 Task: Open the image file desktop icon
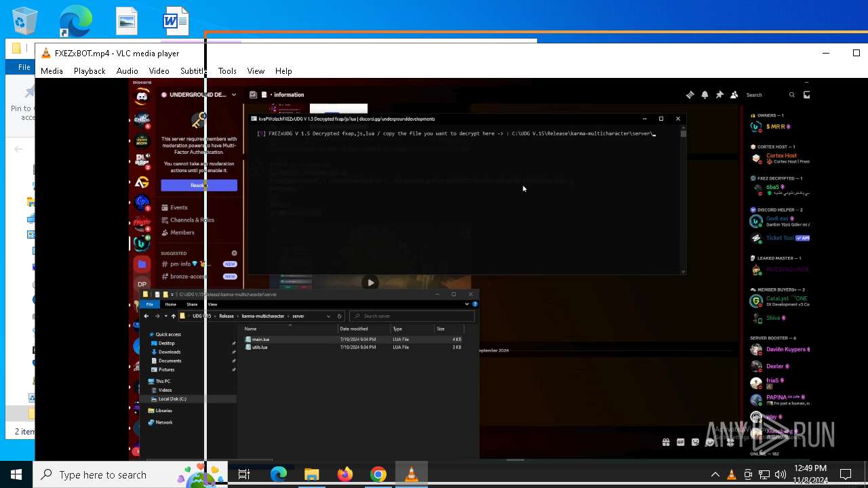(x=127, y=22)
